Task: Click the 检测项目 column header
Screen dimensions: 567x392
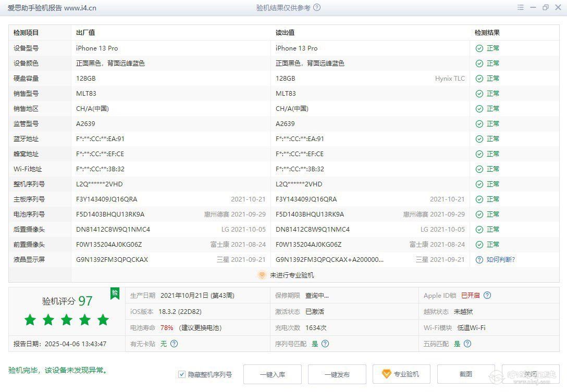Action: point(26,33)
